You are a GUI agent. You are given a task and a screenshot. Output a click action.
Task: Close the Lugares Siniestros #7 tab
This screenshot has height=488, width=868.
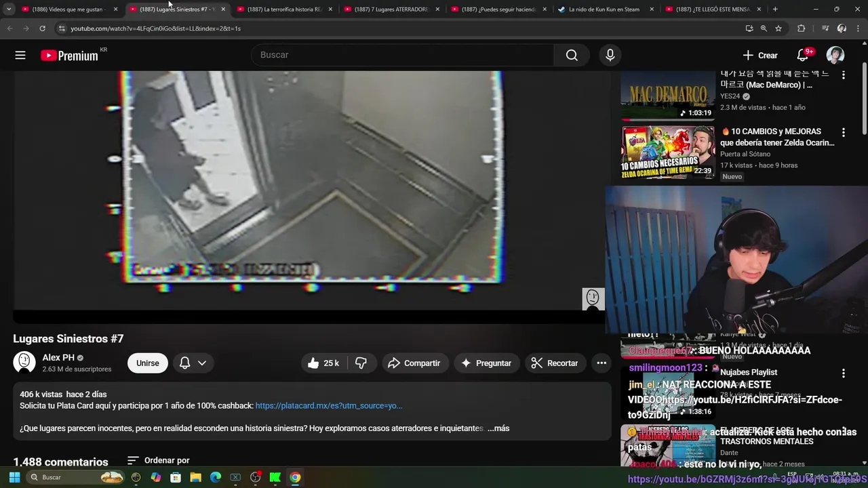click(x=223, y=9)
